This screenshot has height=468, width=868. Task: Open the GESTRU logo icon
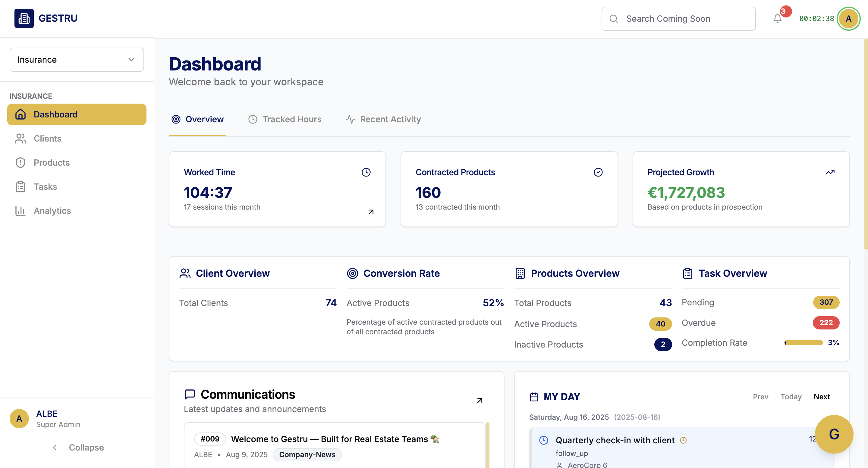24,18
